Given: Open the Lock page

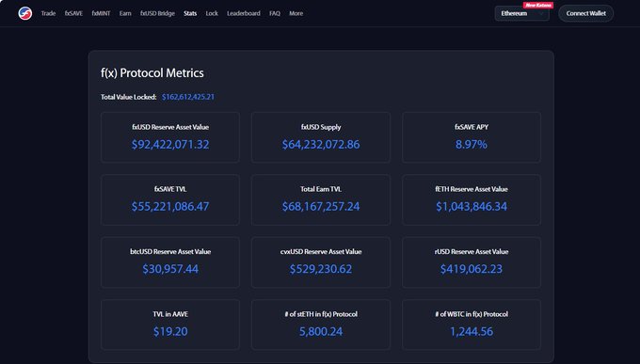Looking at the screenshot, I should click(212, 13).
